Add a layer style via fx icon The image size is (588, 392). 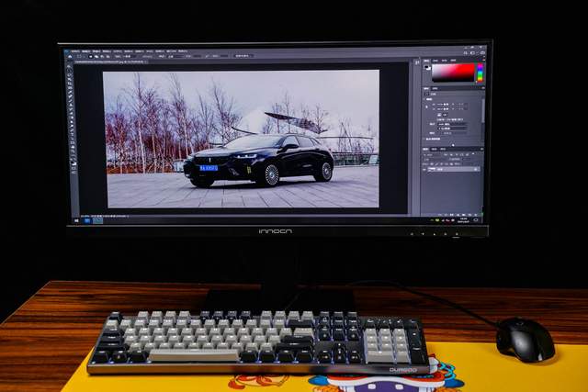point(446,215)
